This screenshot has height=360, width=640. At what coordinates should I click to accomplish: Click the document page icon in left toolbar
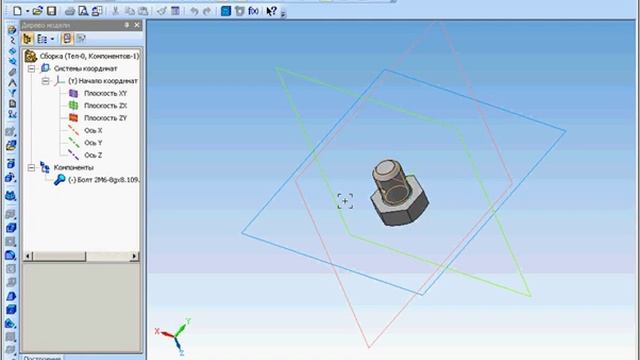[12, 104]
